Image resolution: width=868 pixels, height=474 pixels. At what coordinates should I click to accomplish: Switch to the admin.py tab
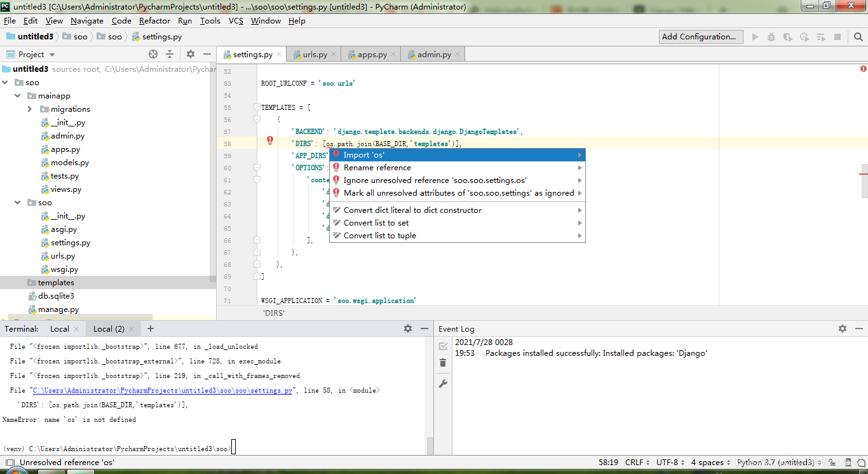click(x=433, y=55)
